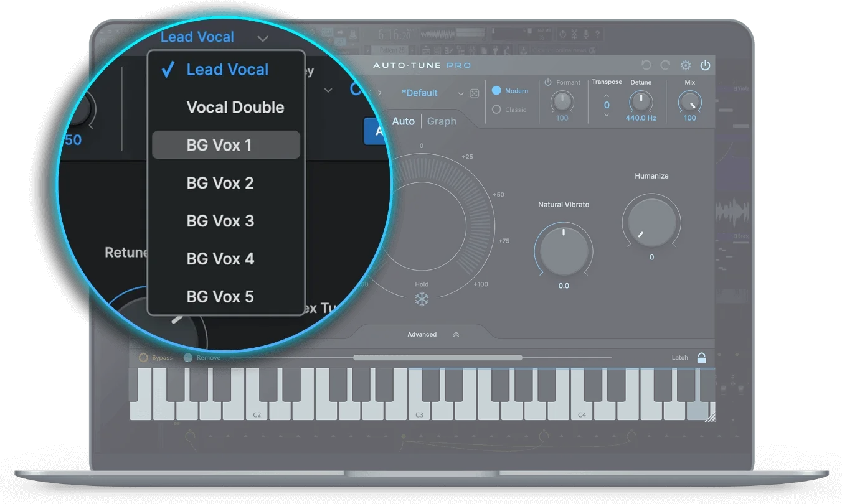The width and height of the screenshot is (842, 504).
Task: Click the Mix value 100
Action: pos(689,118)
